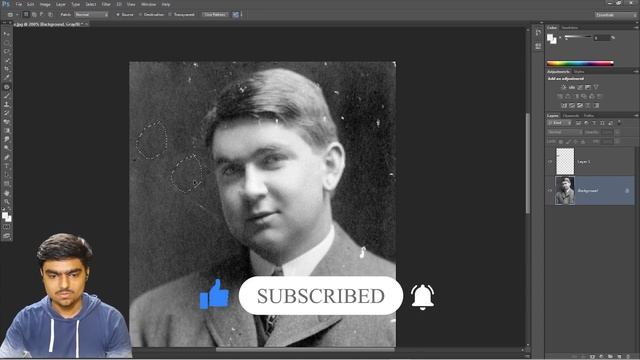640x360 pixels.
Task: Choose Intersect with Selection mode
Action: pyautogui.click(x=50, y=15)
